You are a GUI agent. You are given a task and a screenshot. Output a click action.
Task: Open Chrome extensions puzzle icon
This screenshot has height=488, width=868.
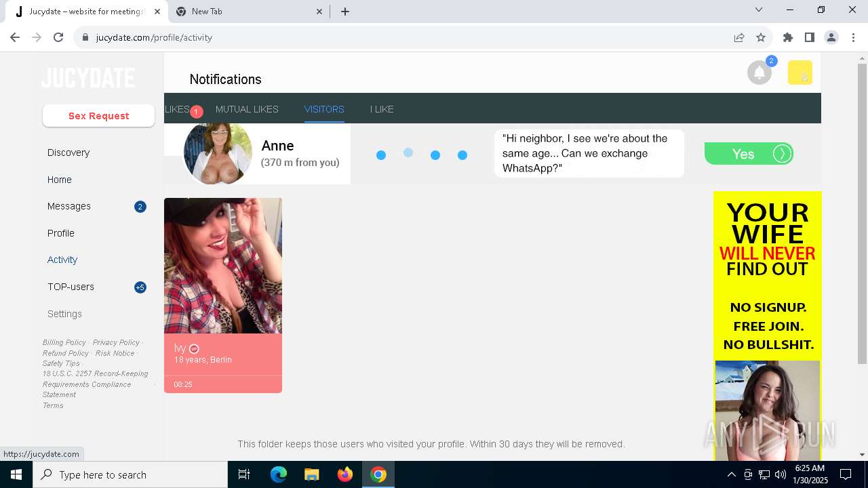[x=788, y=37]
